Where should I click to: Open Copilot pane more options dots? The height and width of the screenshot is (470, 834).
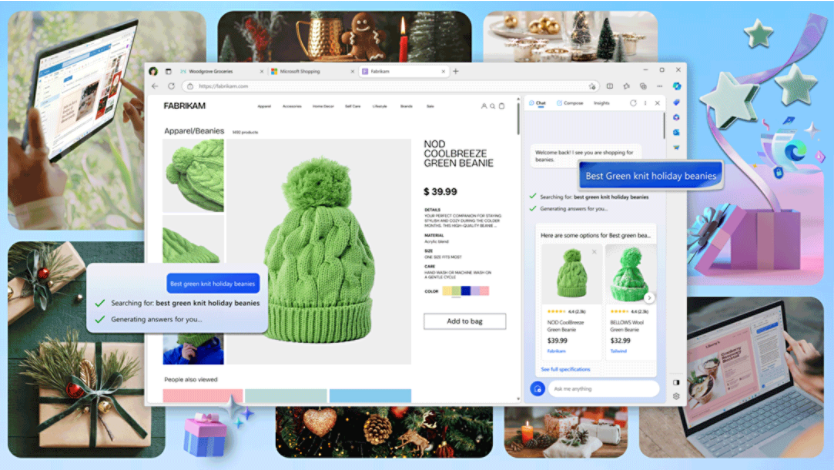(x=645, y=103)
